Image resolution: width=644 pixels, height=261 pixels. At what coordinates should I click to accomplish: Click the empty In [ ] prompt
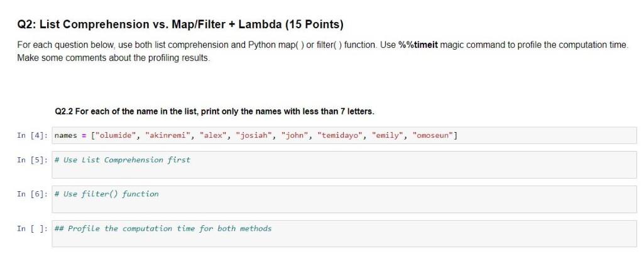point(33,229)
